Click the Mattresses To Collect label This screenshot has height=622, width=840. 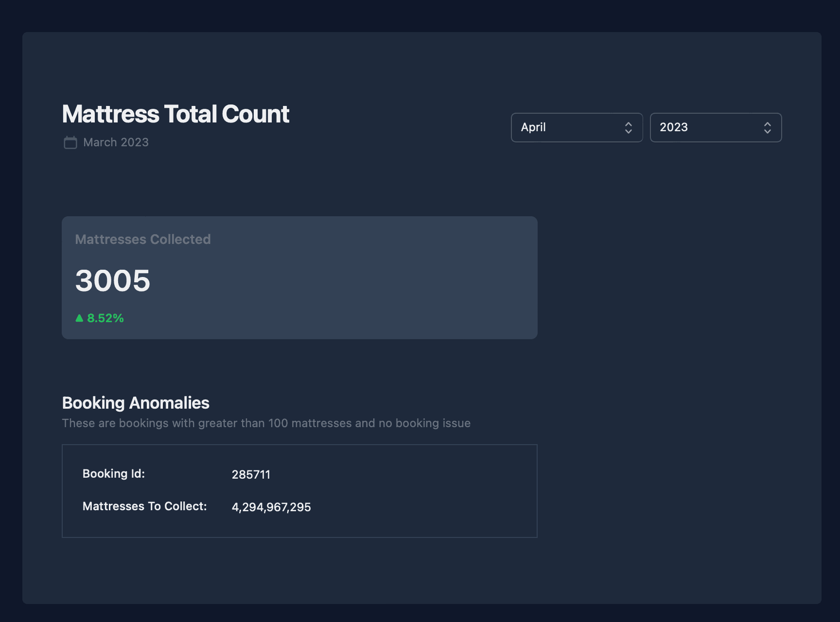pos(144,506)
